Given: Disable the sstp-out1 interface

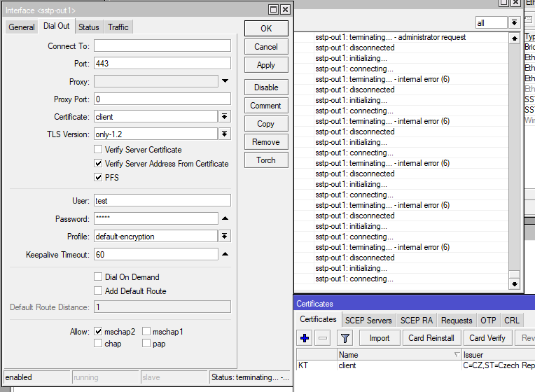Looking at the screenshot, I should click(x=266, y=87).
